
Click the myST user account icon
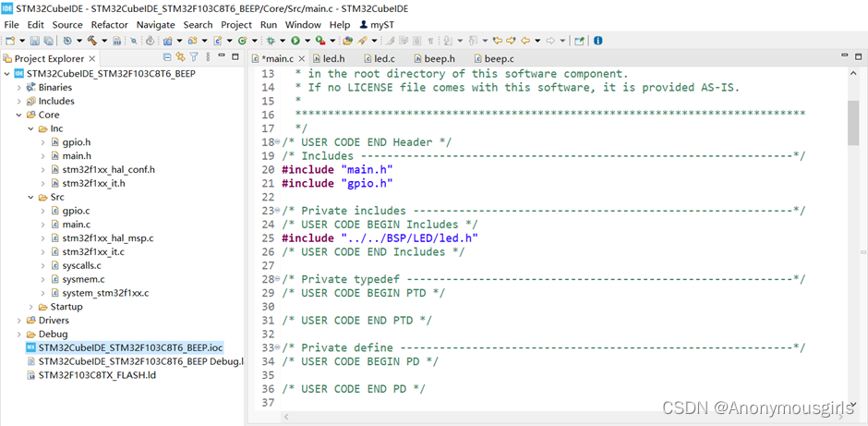pyautogui.click(x=364, y=24)
